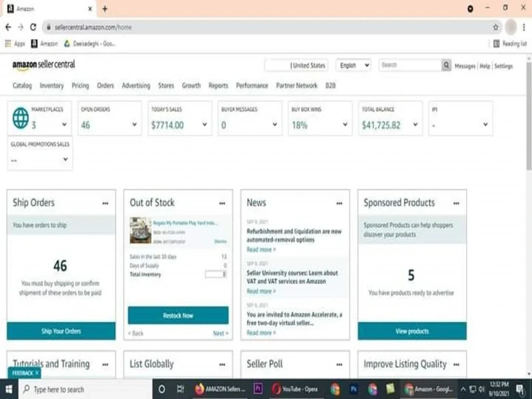Expand the Total Balance dropdown
This screenshot has height=399, width=532.
[x=415, y=124]
